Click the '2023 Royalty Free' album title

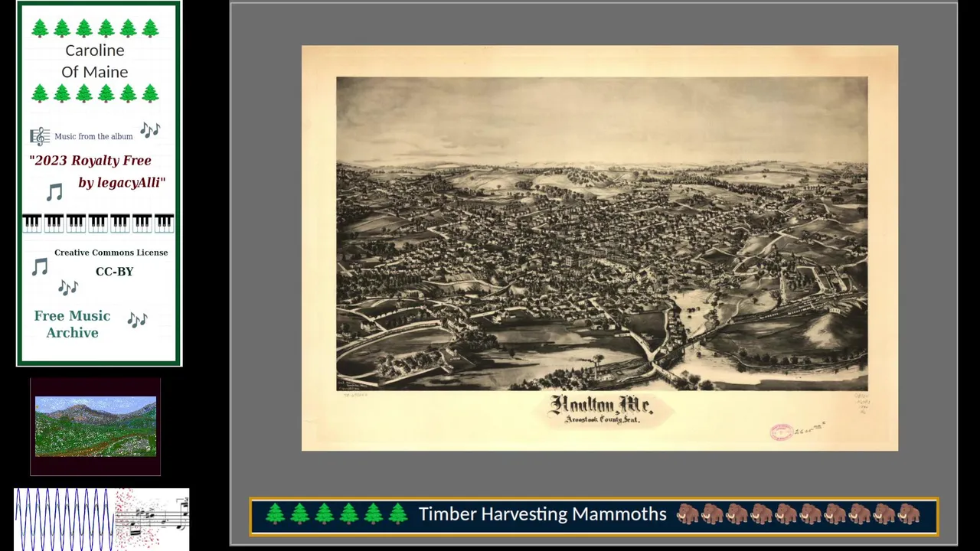pyautogui.click(x=90, y=160)
